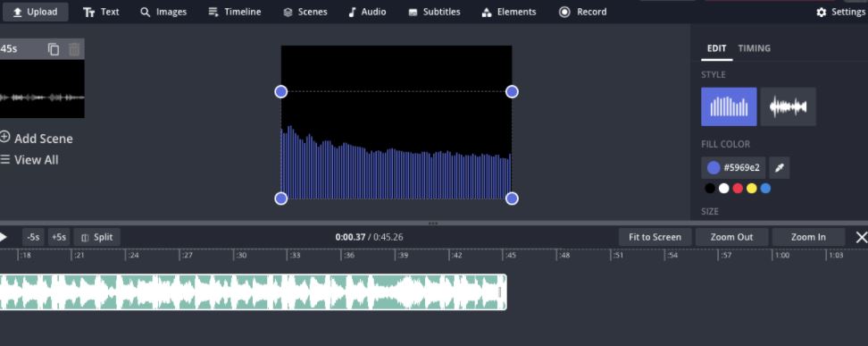Click the audio clip in timeline
This screenshot has width=868, height=346.
pos(253,291)
